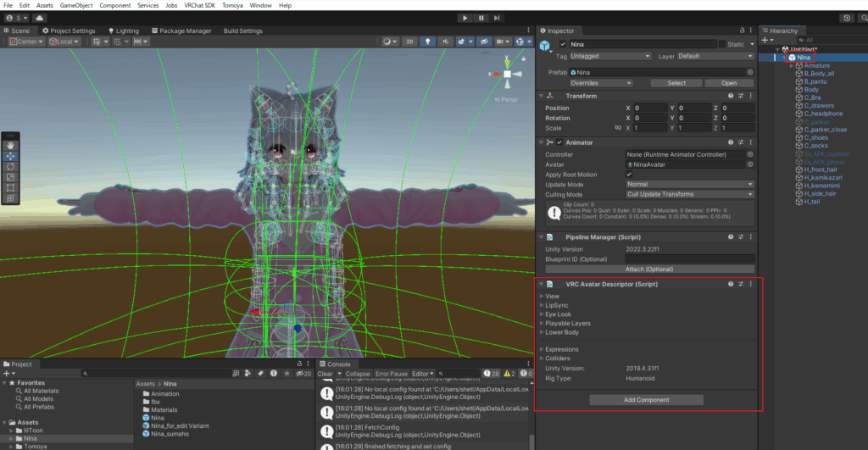Uncheck Apply Root Motion checkbox
This screenshot has height=450, width=868.
pyautogui.click(x=629, y=175)
